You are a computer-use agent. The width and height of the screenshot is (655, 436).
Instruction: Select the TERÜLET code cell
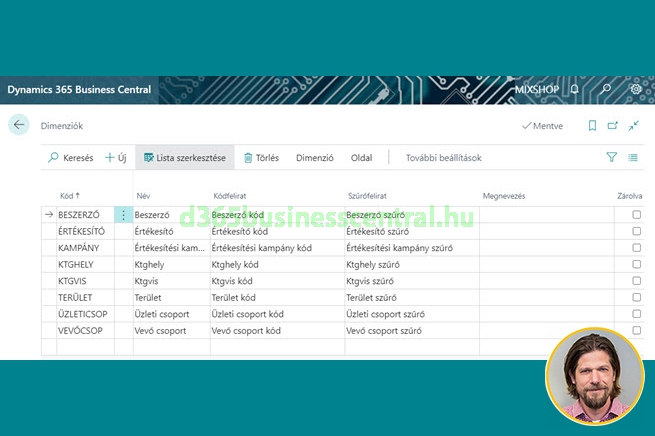(78, 298)
